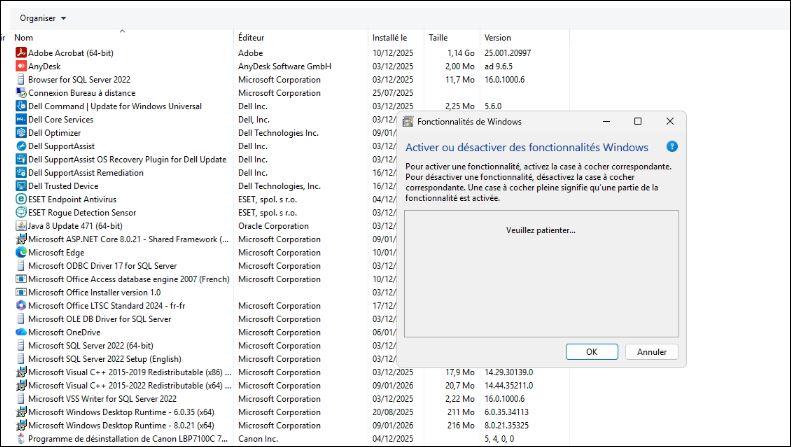791x447 pixels.
Task: Click the Dell Optimizer icon
Action: click(20, 132)
